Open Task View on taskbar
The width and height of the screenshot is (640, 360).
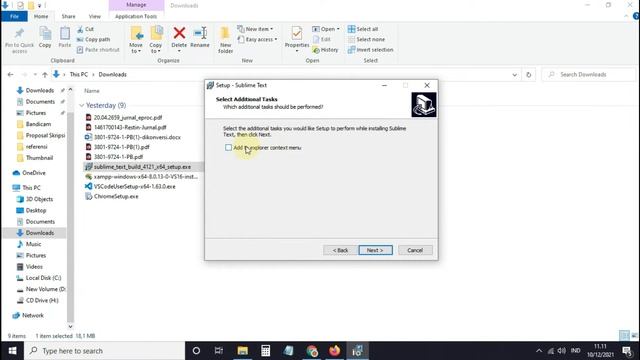pos(219,351)
